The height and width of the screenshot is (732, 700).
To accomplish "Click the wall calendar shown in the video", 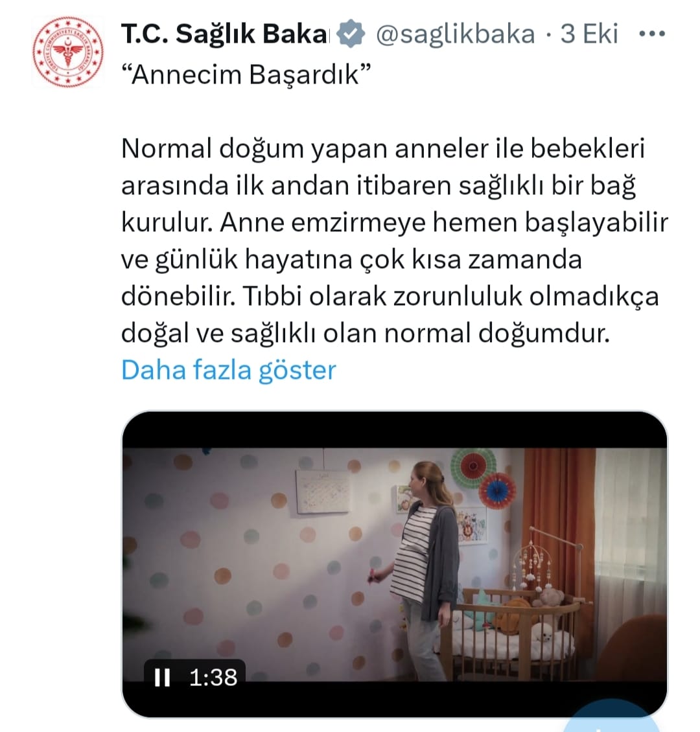I will pos(323,492).
